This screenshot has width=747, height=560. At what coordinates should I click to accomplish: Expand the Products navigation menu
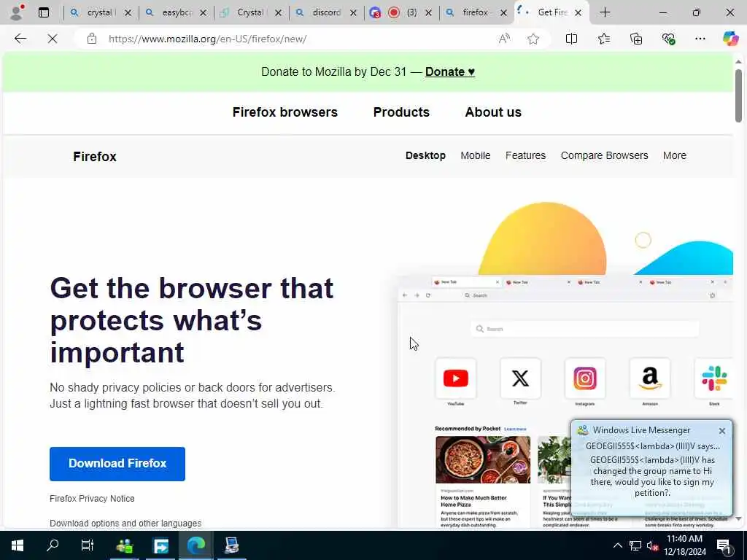[x=401, y=112]
